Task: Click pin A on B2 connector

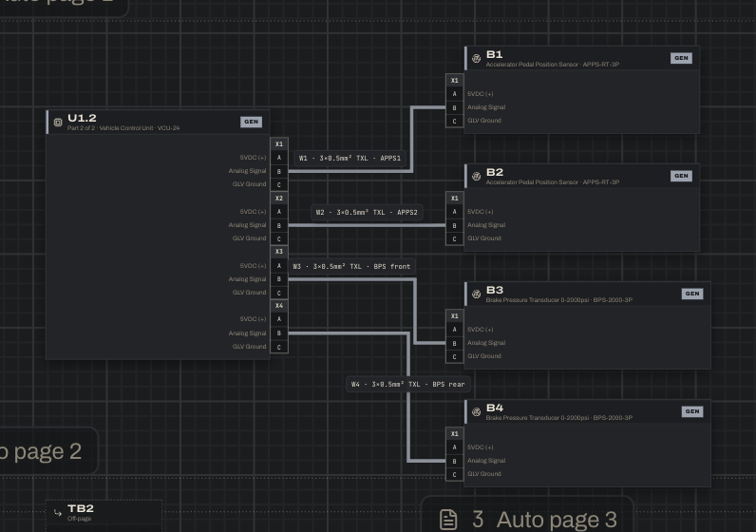Action: (x=455, y=212)
